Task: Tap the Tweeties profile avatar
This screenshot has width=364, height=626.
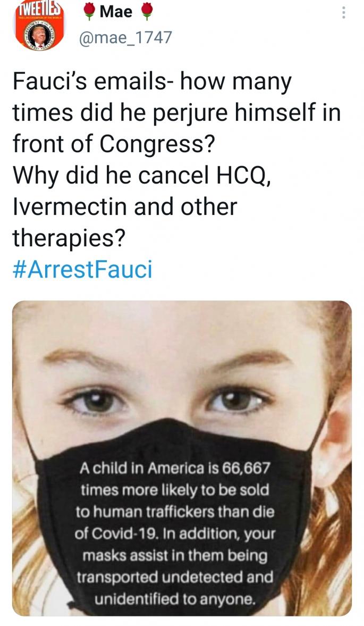Action: (x=39, y=25)
